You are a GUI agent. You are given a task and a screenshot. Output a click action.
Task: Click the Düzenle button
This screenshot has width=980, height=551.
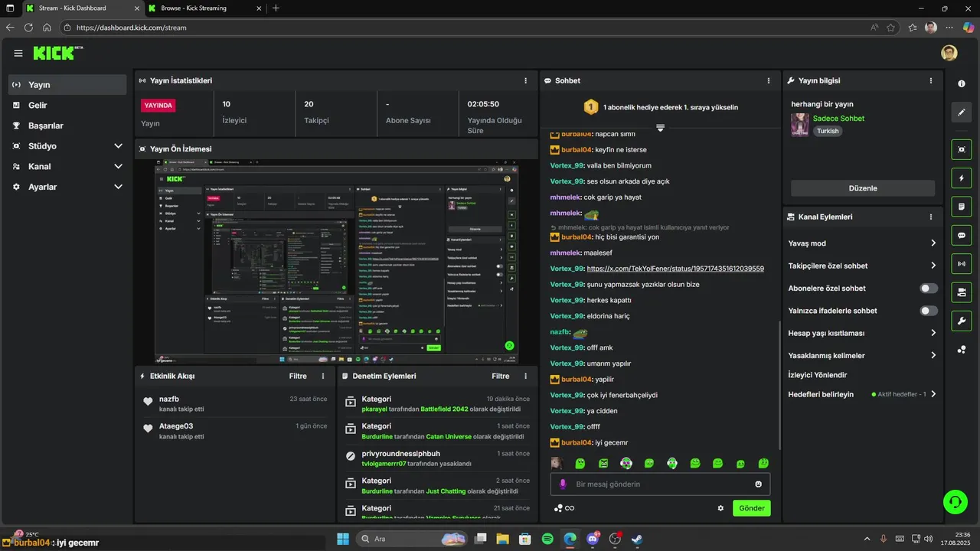(x=863, y=188)
